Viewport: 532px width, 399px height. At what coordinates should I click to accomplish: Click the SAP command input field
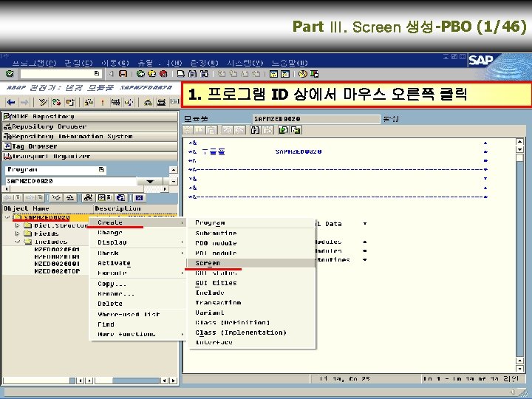click(x=61, y=74)
